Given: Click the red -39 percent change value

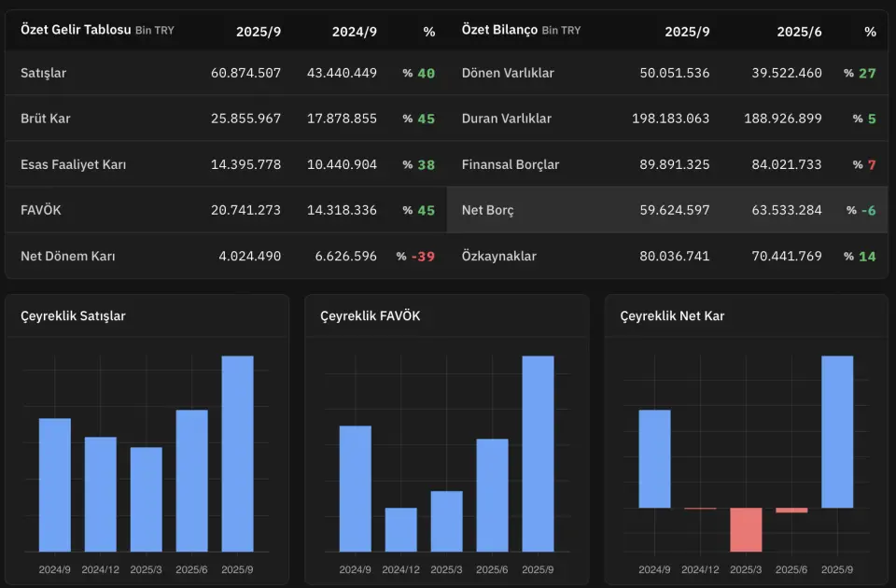Looking at the screenshot, I should tap(423, 256).
